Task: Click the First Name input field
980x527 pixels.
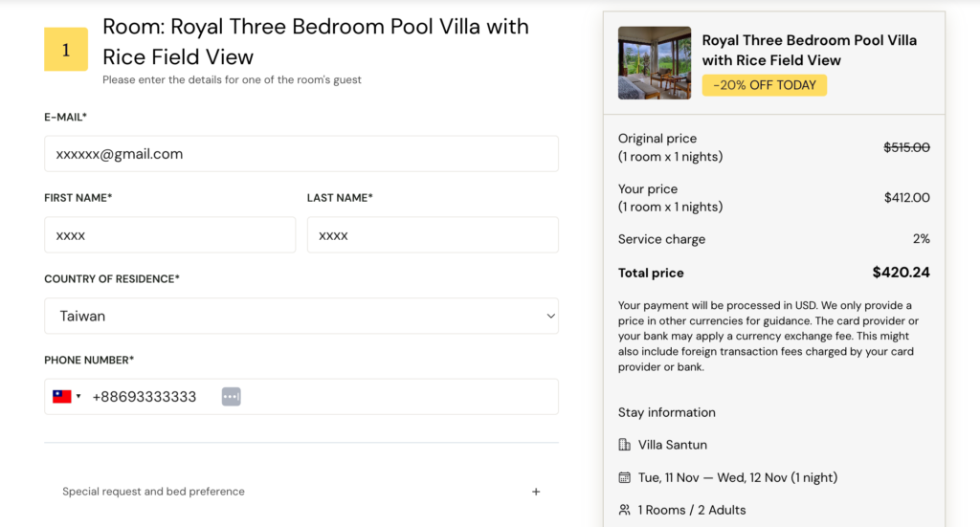Action: (x=169, y=235)
